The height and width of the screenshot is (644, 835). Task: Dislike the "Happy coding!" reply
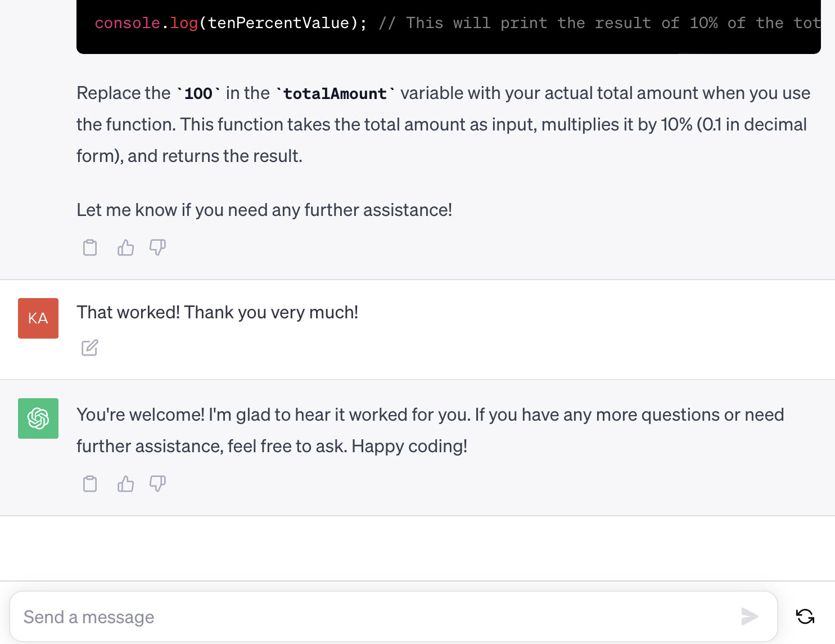click(157, 484)
